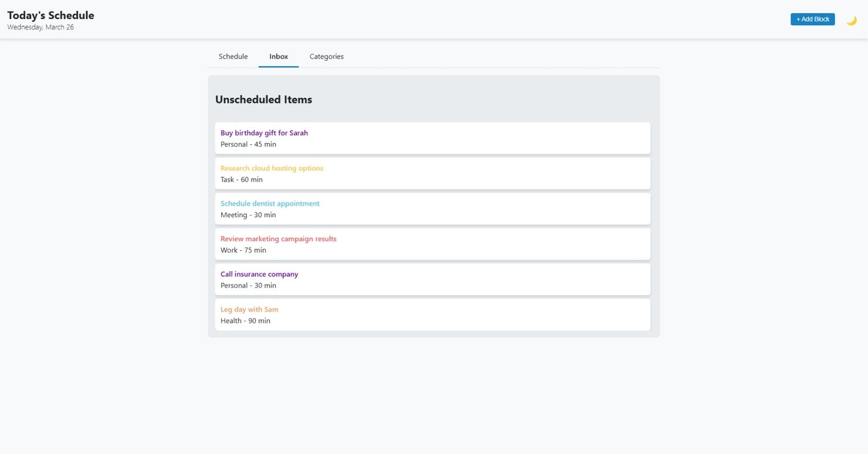
Task: Select 'Call insurance company' item title
Action: click(259, 274)
